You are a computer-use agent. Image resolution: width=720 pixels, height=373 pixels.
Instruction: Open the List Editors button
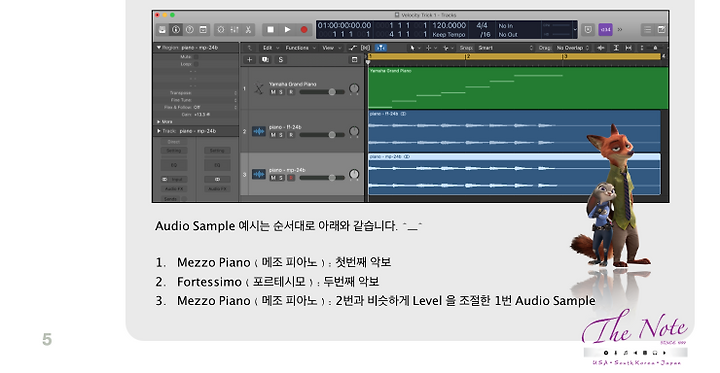647,29
